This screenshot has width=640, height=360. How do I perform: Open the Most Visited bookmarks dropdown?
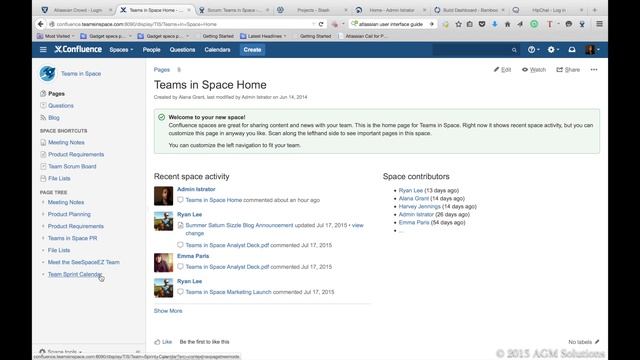click(x=56, y=36)
